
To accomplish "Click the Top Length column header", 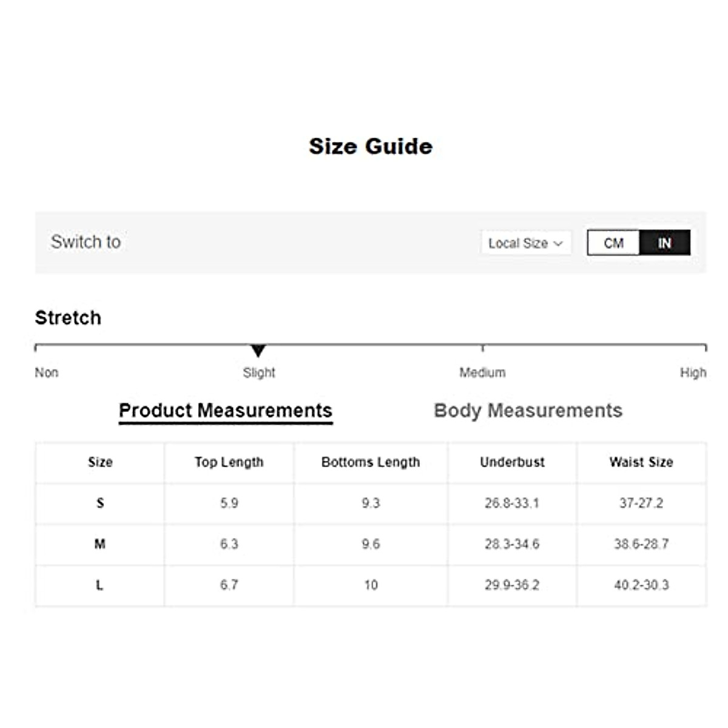I will coord(229,462).
